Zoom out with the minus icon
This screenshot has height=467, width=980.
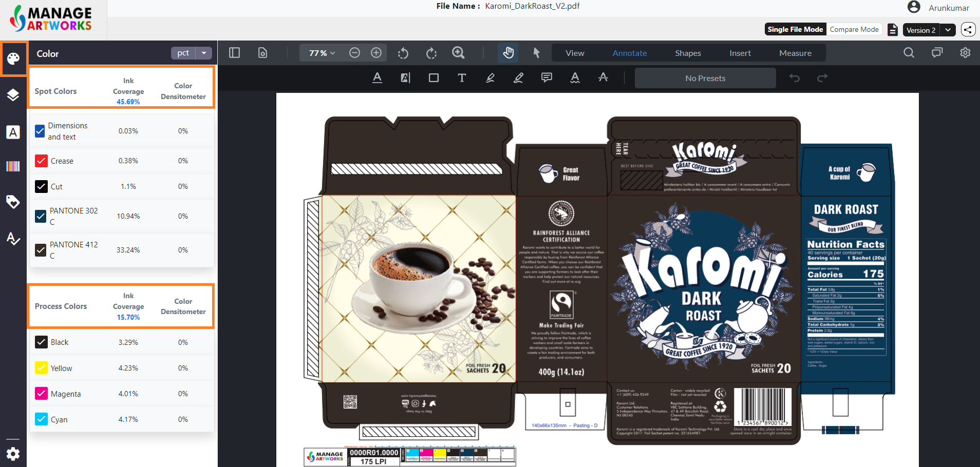[x=354, y=53]
